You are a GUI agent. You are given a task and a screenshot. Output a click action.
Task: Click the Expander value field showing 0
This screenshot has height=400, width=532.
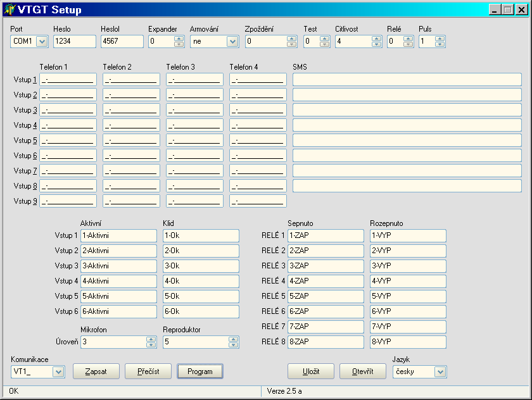pos(161,41)
